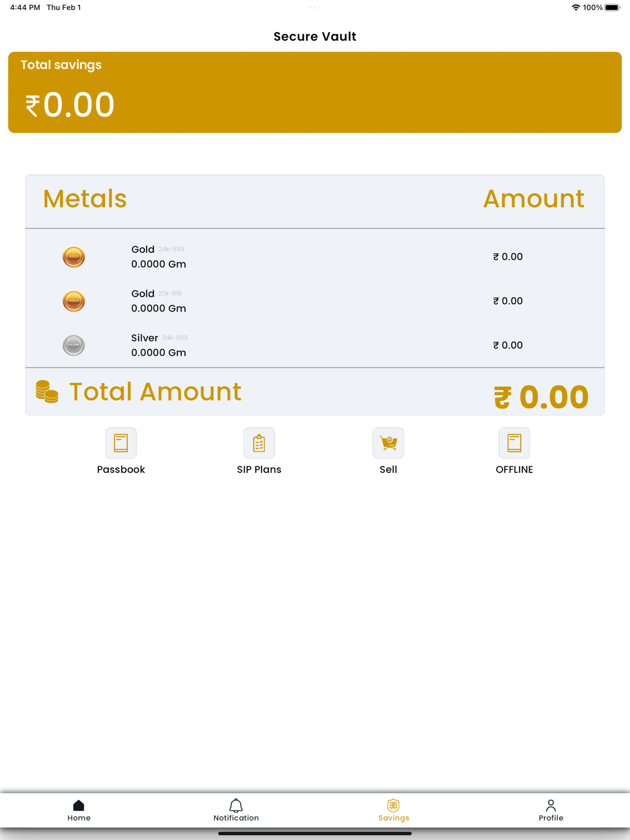Select the Gold 24k-999 row amount
The image size is (630, 840).
[508, 257]
